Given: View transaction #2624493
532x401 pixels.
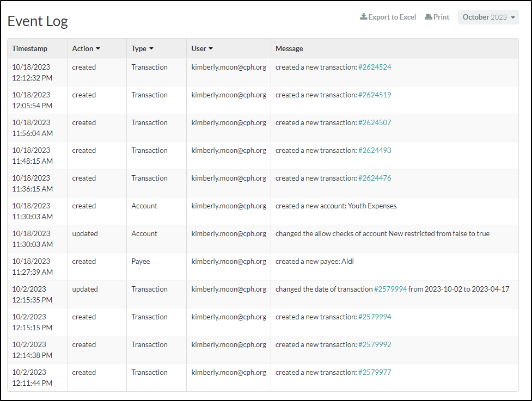Looking at the screenshot, I should point(375,151).
